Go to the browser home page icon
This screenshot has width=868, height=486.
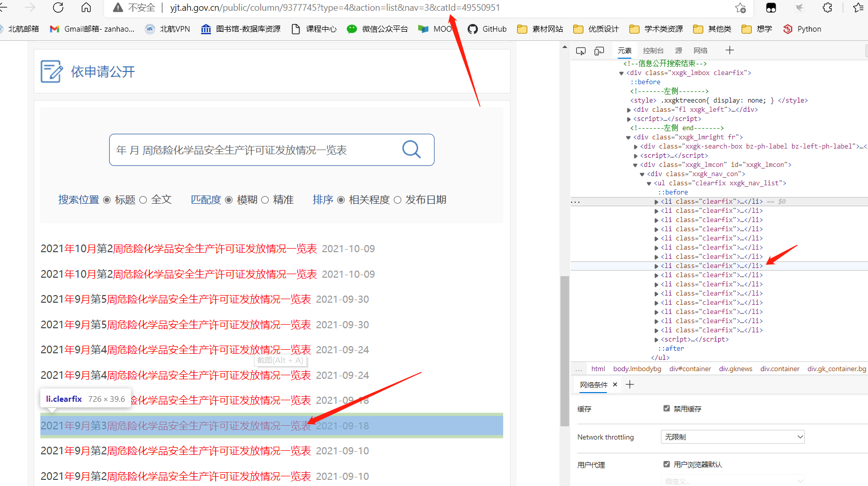point(86,8)
